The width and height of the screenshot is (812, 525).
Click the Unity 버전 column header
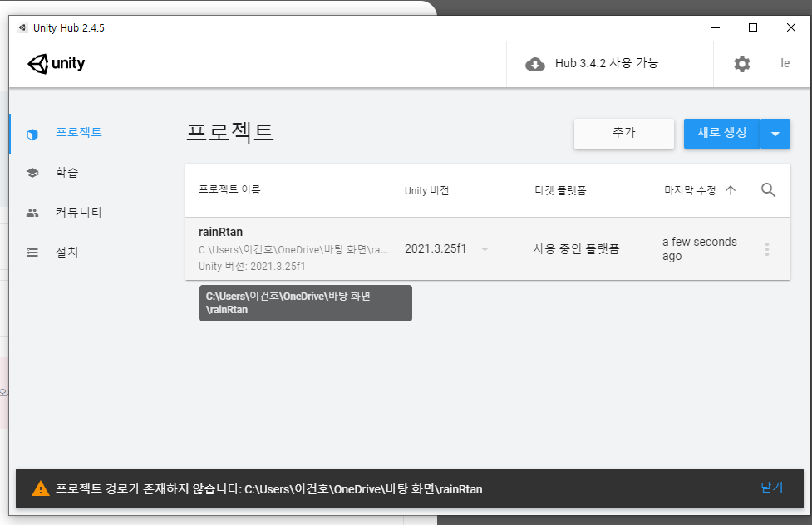point(426,190)
